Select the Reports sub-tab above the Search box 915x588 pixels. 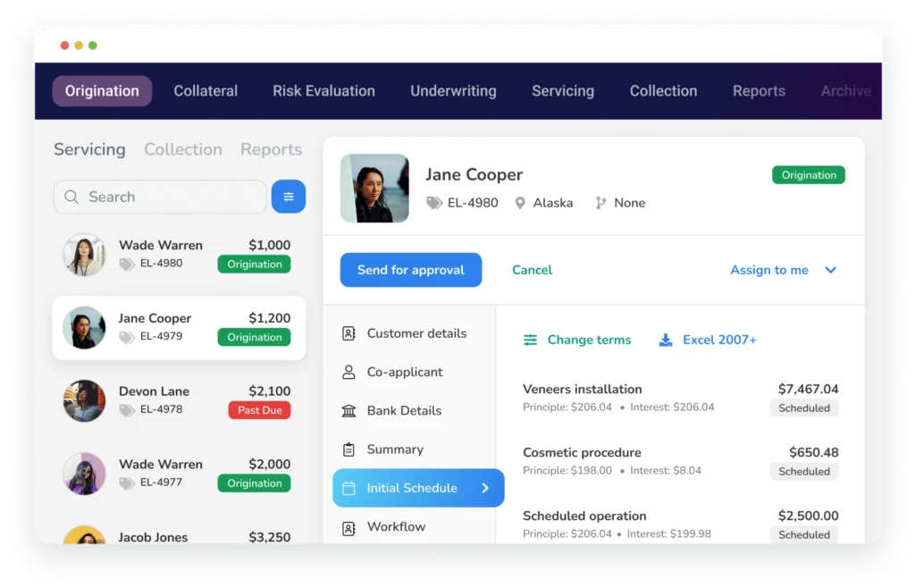click(272, 149)
